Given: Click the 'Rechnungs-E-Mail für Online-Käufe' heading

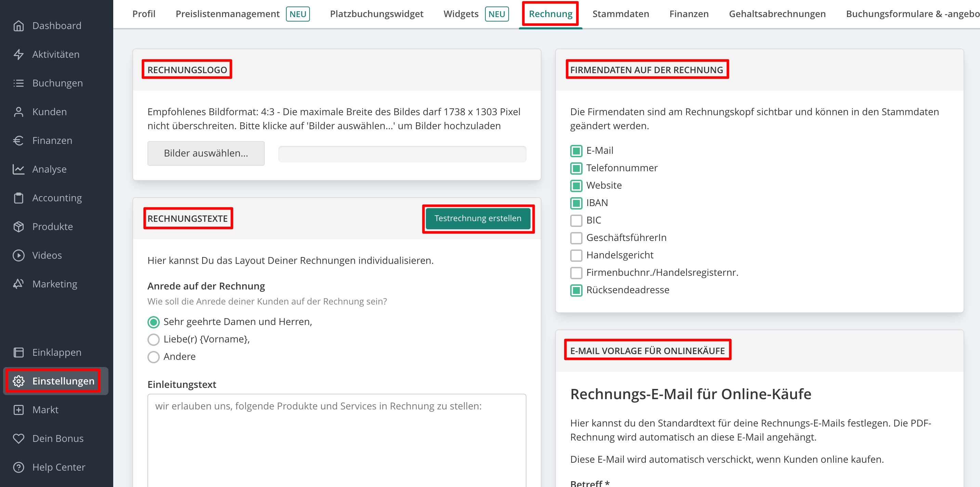Looking at the screenshot, I should coord(691,394).
